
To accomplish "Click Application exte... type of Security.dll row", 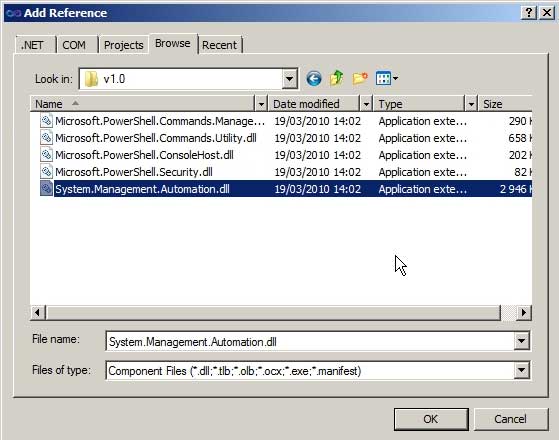I will [x=422, y=172].
